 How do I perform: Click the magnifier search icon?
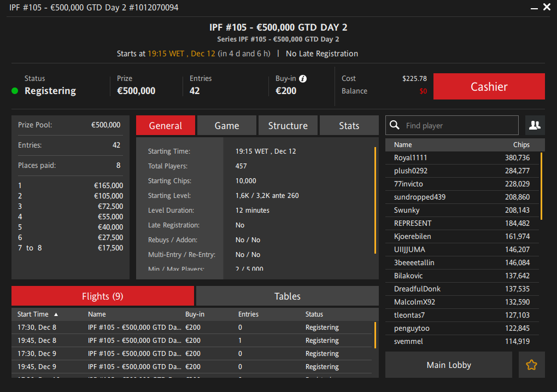[395, 126]
